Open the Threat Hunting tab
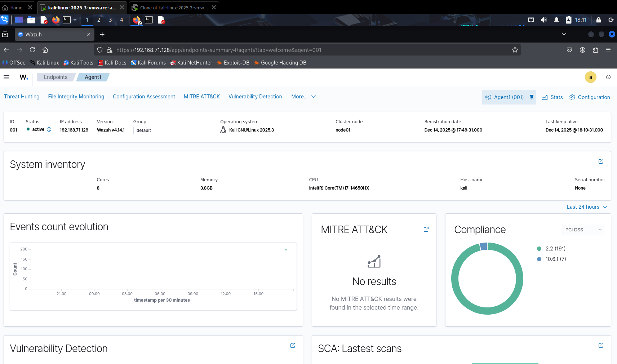617x364 pixels. (22, 97)
